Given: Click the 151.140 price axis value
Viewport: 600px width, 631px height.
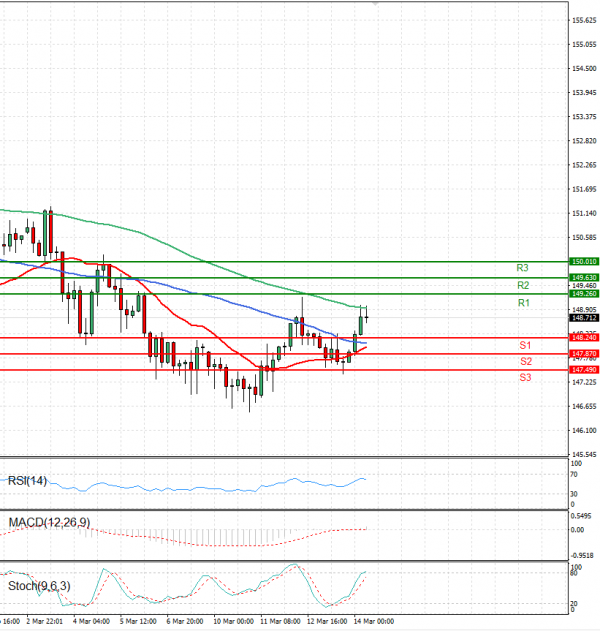Looking at the screenshot, I should (584, 213).
